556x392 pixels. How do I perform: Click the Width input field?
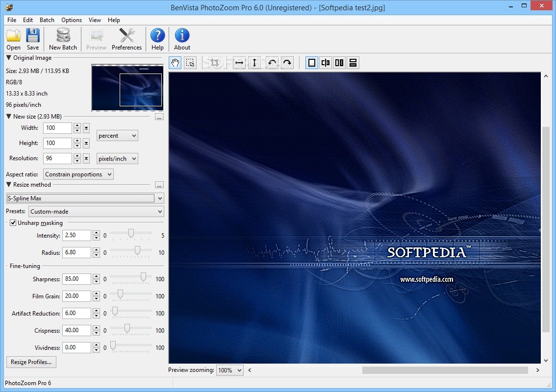click(x=57, y=128)
